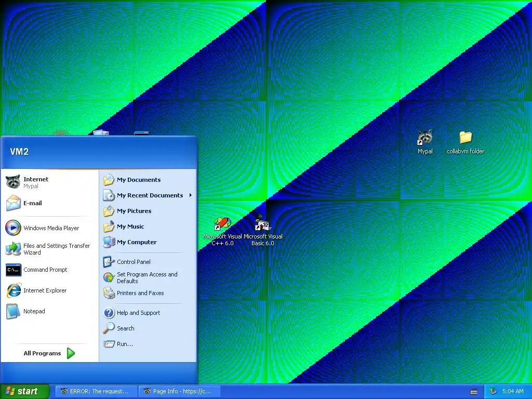Click the VM2 user name header
Image resolution: width=532 pixels, height=399 pixels.
[x=19, y=152]
